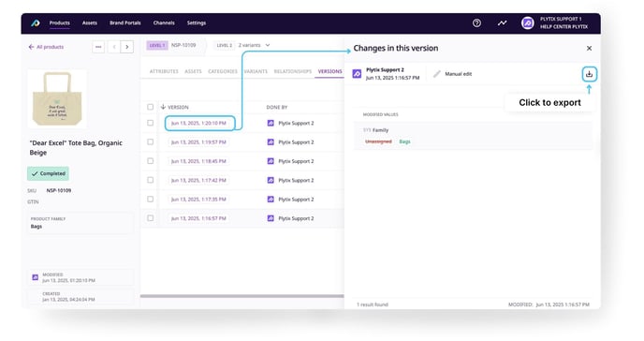Go back to All products

[46, 47]
